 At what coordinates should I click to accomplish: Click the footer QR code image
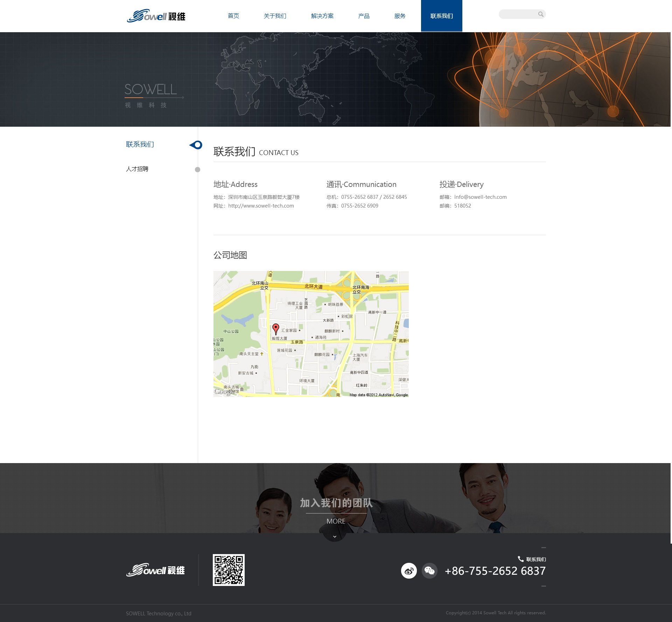coord(229,570)
